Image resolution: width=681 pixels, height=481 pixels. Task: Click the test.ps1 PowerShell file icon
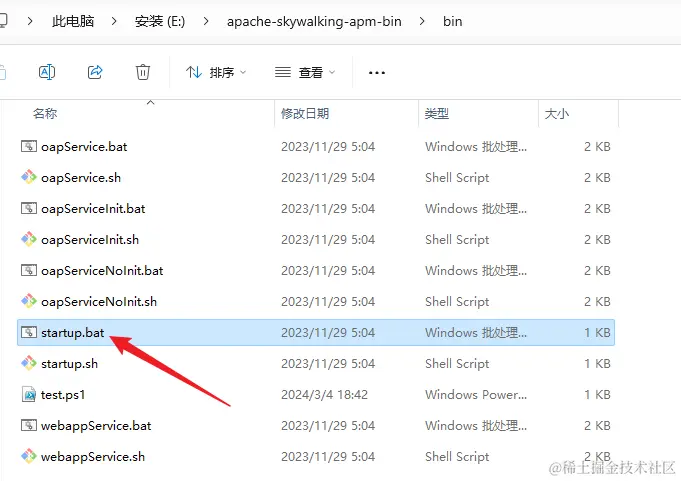(x=29, y=394)
